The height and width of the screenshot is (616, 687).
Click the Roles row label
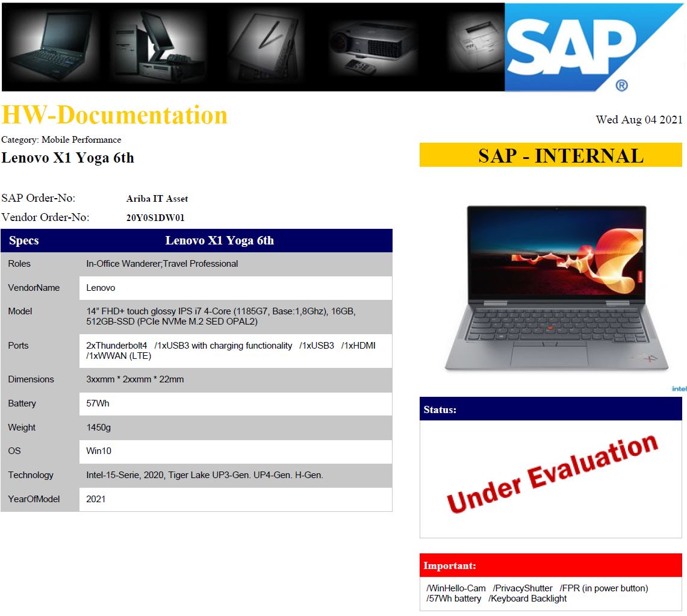pos(19,264)
